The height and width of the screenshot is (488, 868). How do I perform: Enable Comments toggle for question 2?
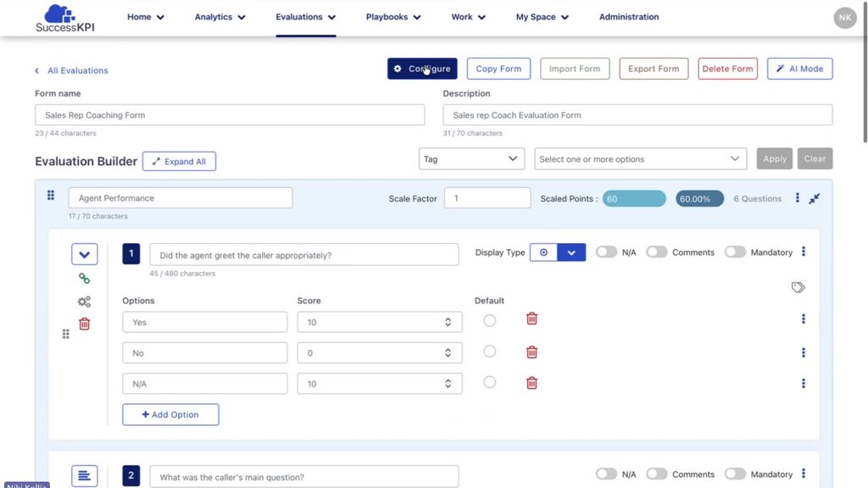[x=657, y=474]
